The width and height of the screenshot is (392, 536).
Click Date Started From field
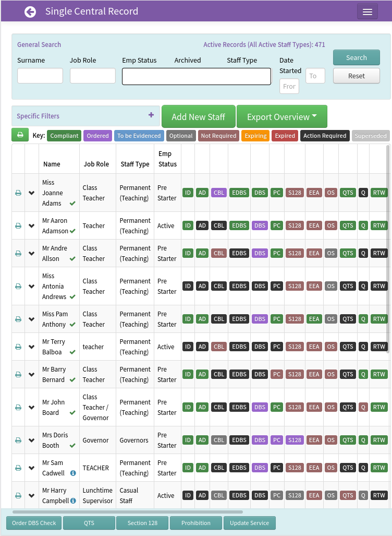[x=289, y=86]
